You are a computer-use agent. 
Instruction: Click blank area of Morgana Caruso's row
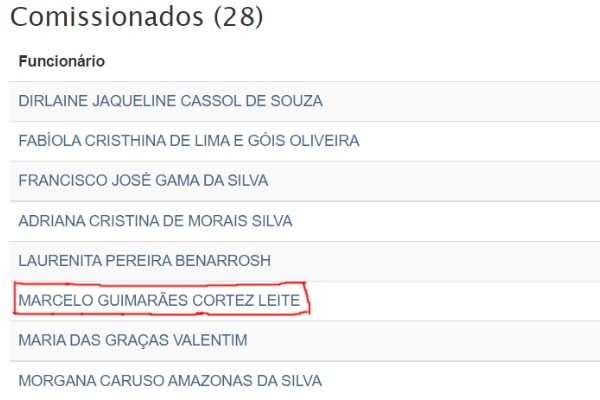pos(459,381)
